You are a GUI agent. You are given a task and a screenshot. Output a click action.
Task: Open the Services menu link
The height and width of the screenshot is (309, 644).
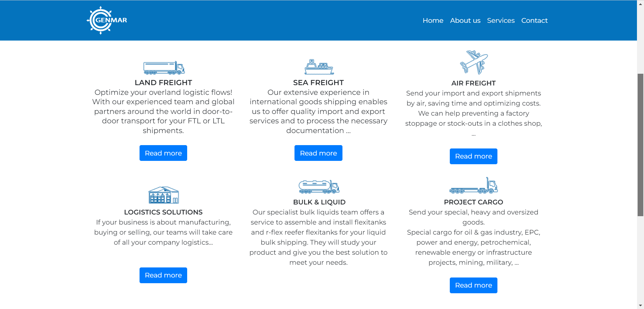(x=500, y=20)
